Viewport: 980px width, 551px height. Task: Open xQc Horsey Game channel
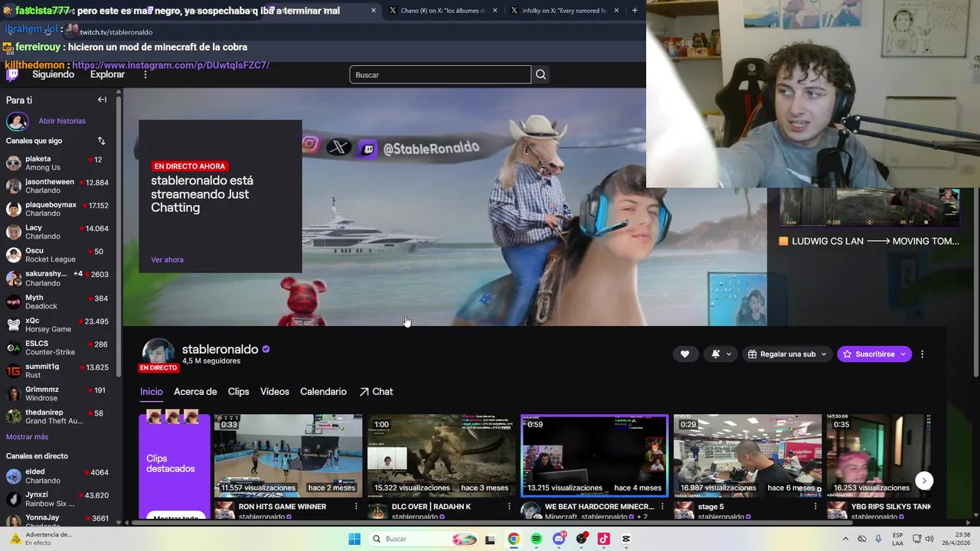tap(58, 324)
